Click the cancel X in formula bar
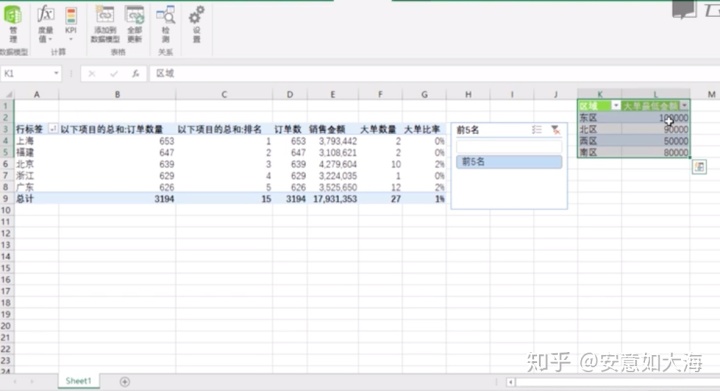The image size is (720, 391). coord(92,73)
